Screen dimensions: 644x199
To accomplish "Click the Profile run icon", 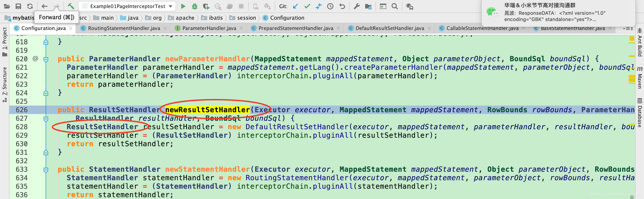I will [x=218, y=6].
